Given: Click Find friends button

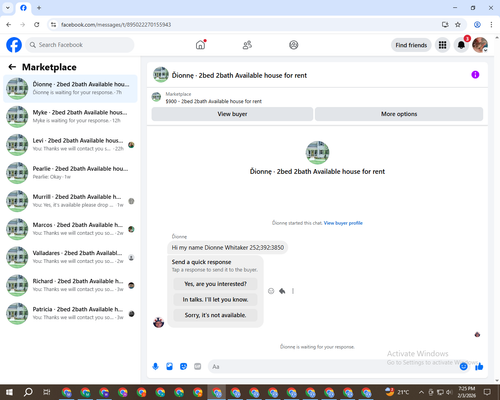Looking at the screenshot, I should (411, 45).
